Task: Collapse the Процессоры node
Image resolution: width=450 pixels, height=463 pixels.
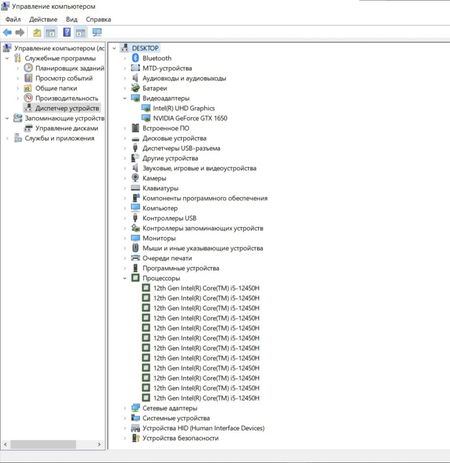Action: pyautogui.click(x=125, y=278)
